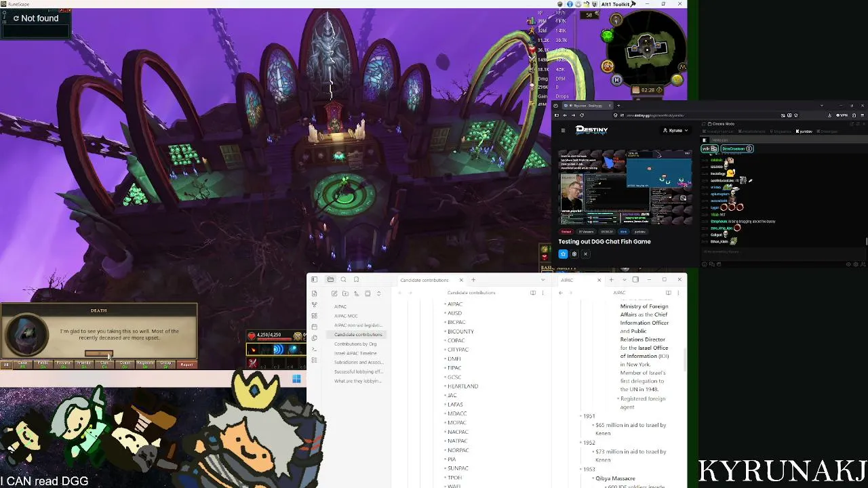Screen dimensions: 868x488
Task: Continue the Death dialogue
Action: tap(98, 353)
